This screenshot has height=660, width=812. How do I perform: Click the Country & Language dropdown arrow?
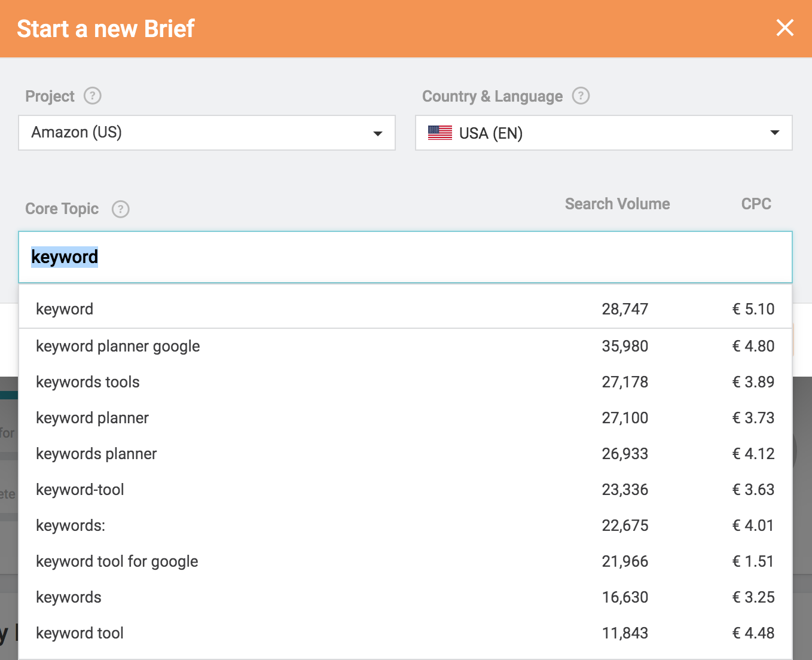(x=775, y=133)
